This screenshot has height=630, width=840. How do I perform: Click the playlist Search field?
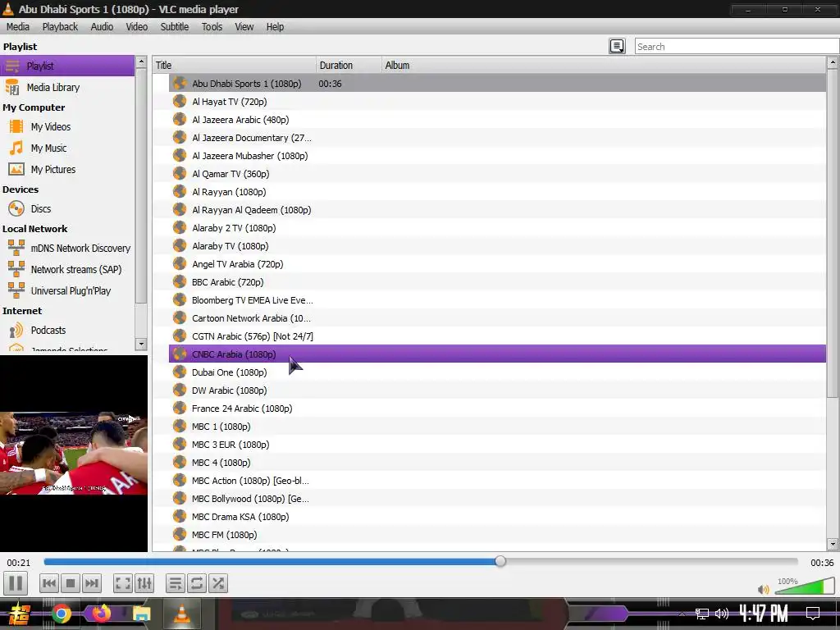(x=737, y=47)
